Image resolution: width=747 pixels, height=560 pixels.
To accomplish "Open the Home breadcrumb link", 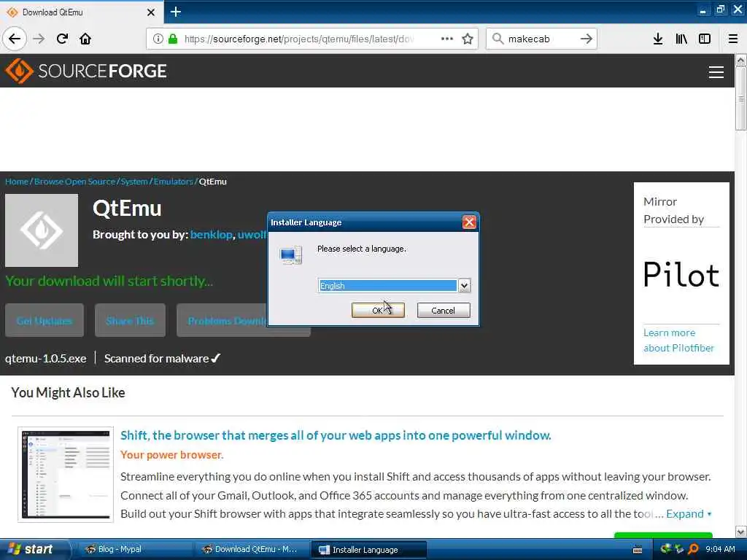I will (17, 182).
